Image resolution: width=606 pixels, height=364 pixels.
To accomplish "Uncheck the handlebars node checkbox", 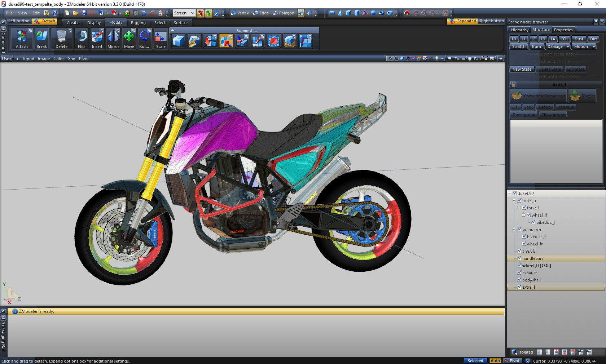I will click(519, 258).
